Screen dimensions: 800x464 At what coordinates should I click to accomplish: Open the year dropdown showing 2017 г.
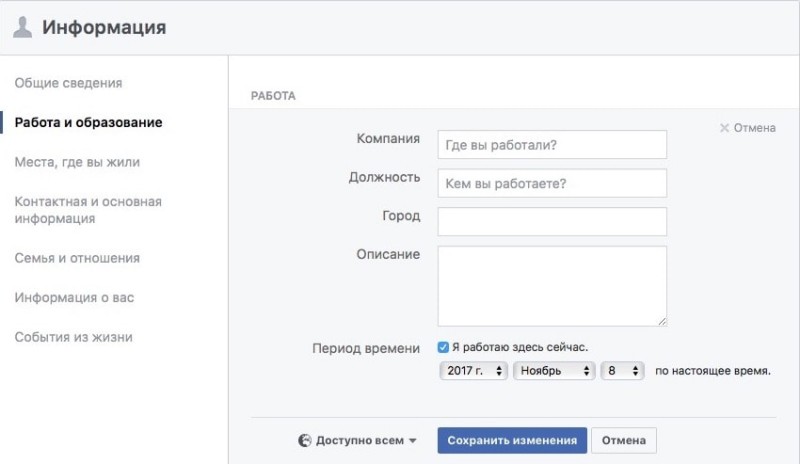tap(473, 370)
